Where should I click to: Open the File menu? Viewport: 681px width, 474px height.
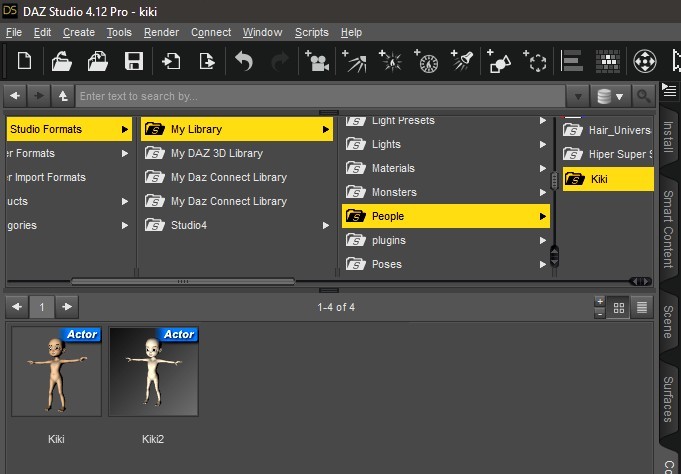click(14, 33)
